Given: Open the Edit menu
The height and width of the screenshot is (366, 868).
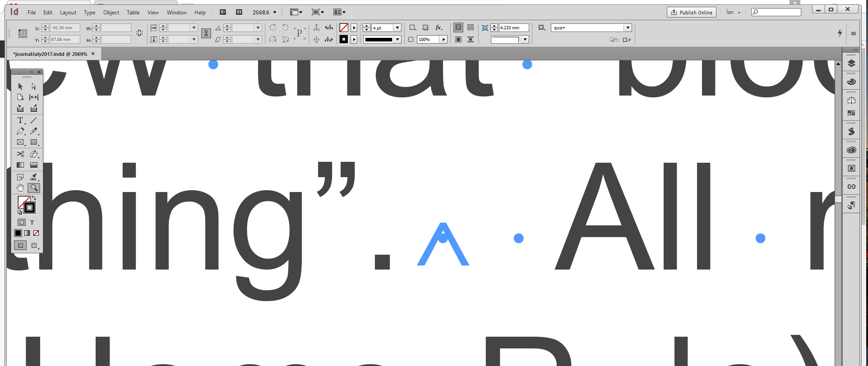Looking at the screenshot, I should coord(48,12).
